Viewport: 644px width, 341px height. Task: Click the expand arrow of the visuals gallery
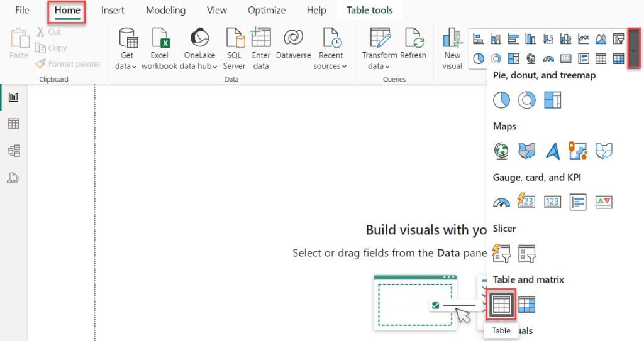coord(634,48)
